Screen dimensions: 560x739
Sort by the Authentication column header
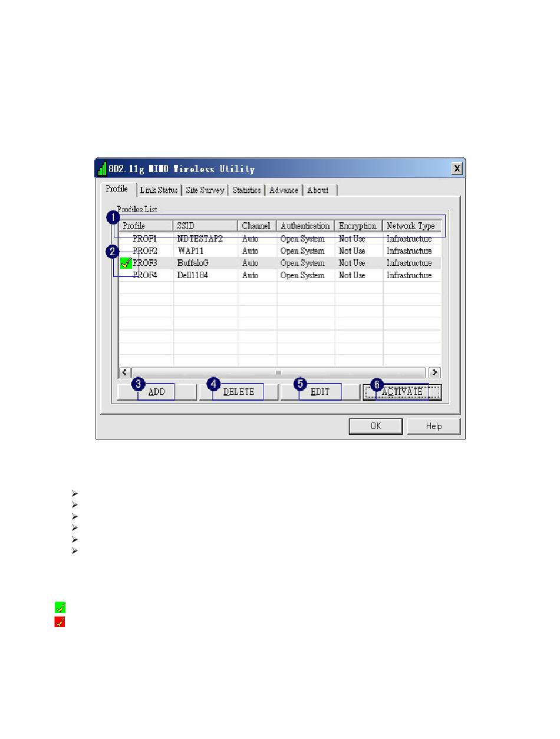(x=305, y=226)
